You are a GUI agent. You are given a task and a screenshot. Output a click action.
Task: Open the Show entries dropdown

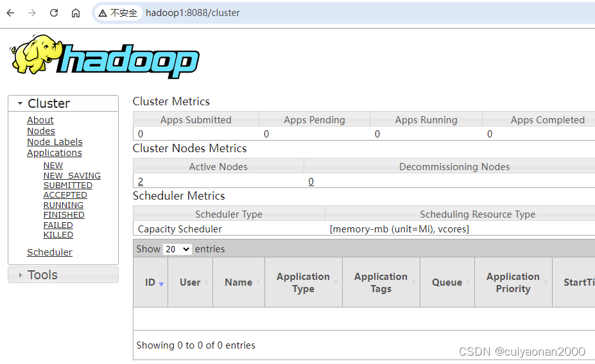pos(177,249)
